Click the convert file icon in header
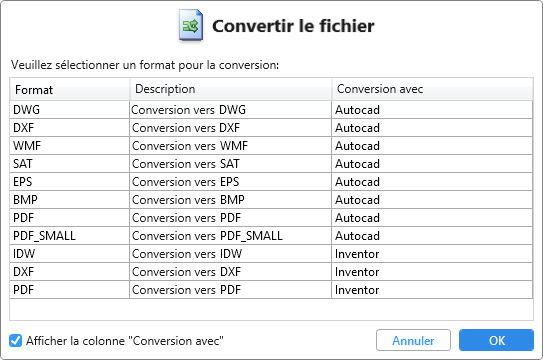543x360 pixels. [x=191, y=25]
